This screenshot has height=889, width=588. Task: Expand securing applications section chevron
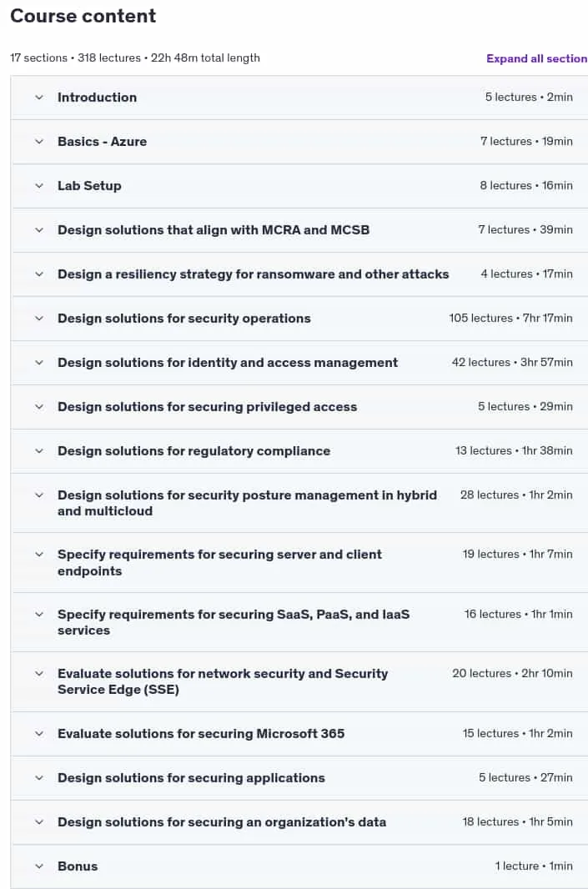tap(39, 778)
